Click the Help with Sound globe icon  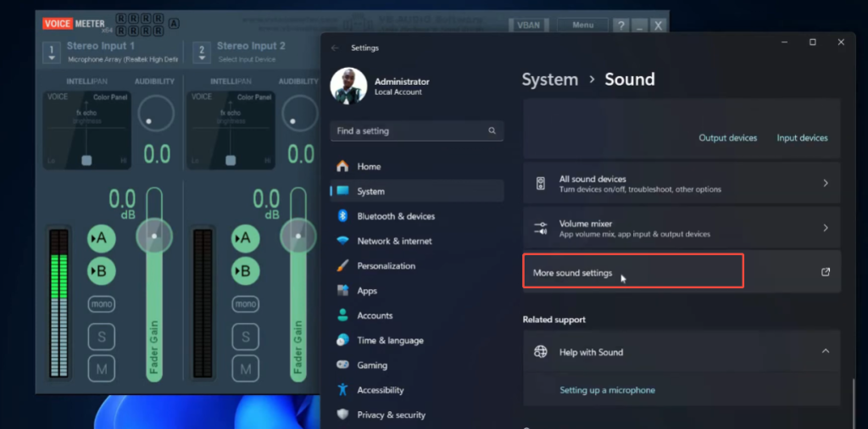pos(540,352)
